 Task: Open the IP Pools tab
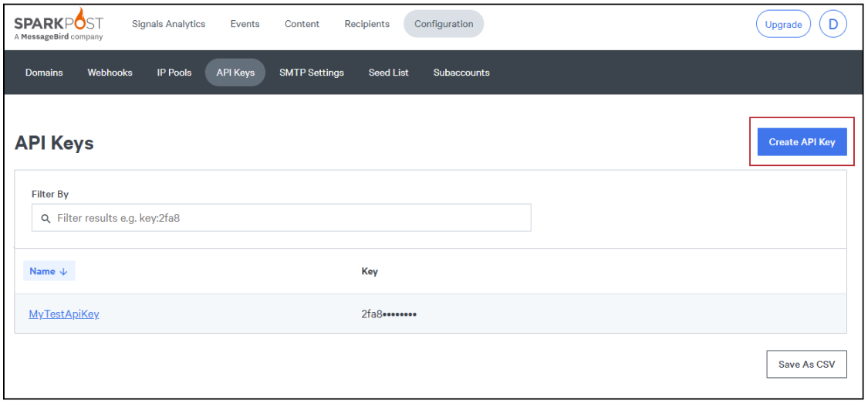(x=174, y=73)
